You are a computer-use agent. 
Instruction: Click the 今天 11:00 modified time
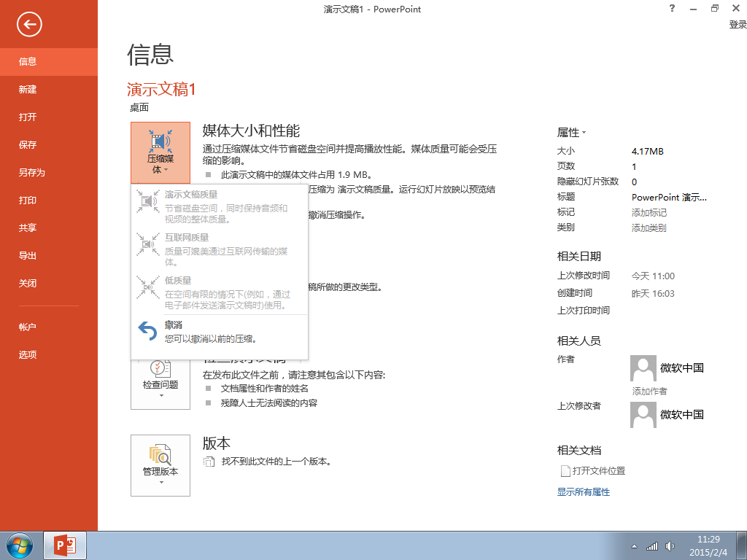pyautogui.click(x=653, y=276)
